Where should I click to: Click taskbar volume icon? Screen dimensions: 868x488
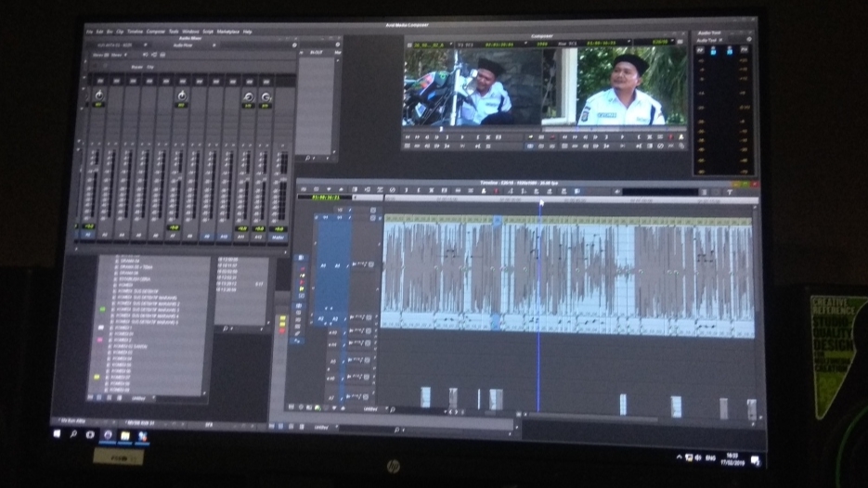(698, 457)
